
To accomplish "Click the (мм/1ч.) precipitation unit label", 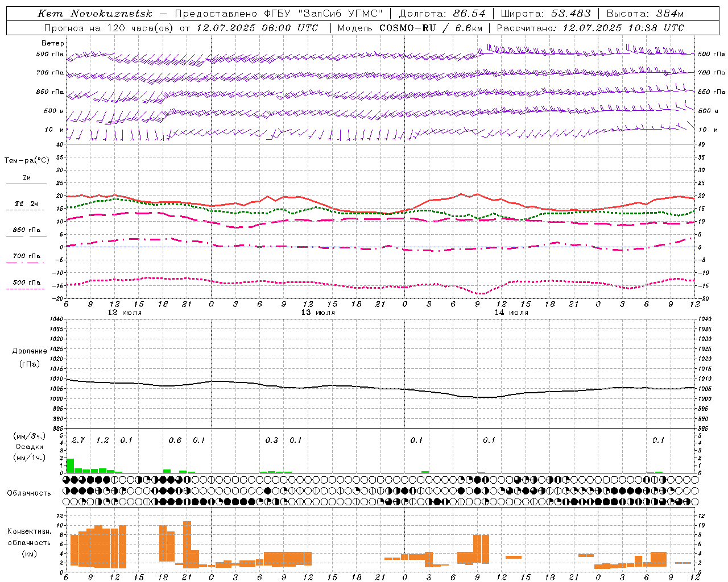I will (29, 458).
